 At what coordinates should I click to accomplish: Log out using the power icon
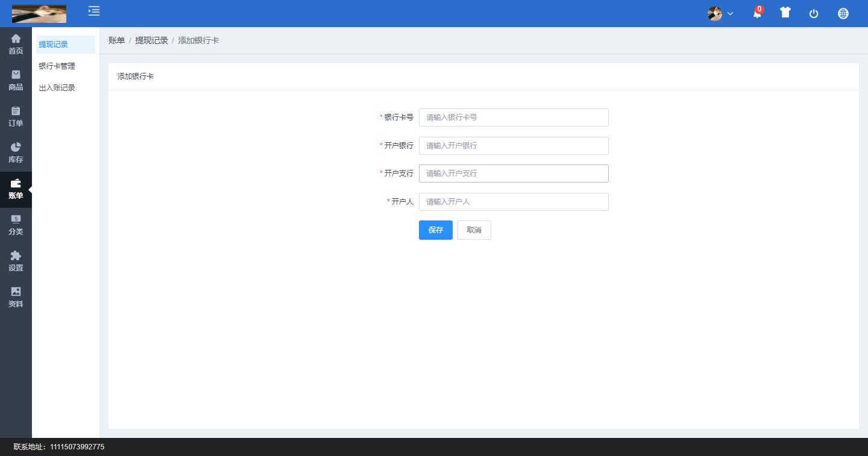point(814,13)
